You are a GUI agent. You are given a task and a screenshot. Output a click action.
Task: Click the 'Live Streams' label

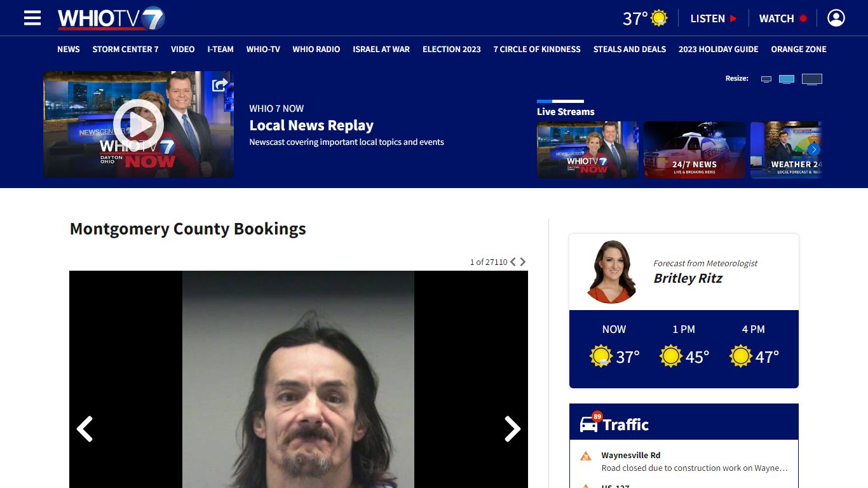(x=566, y=112)
